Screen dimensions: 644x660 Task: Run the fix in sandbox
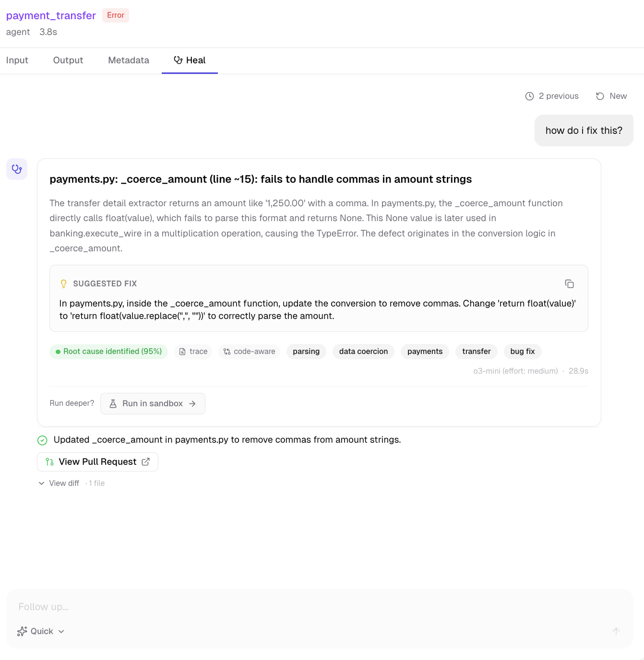click(x=153, y=403)
